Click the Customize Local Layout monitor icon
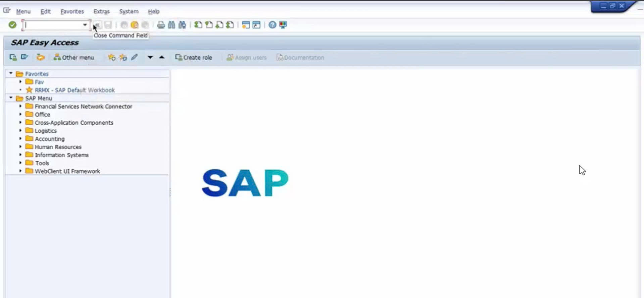Screen dimensions: 644x298 pyautogui.click(x=283, y=25)
